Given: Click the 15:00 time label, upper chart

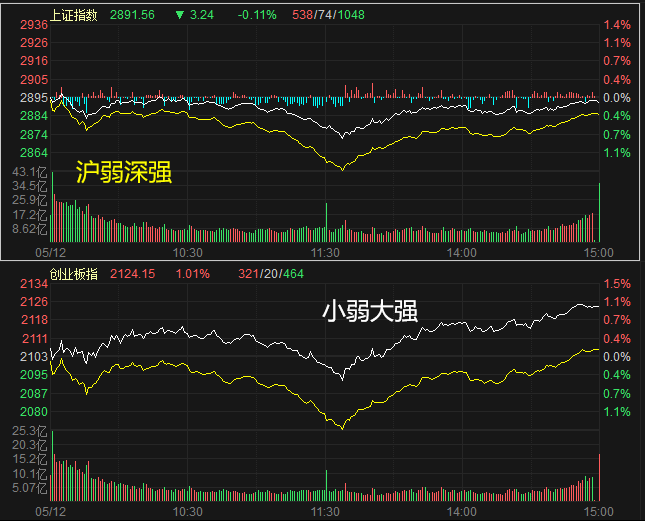Looking at the screenshot, I should click(x=599, y=252).
